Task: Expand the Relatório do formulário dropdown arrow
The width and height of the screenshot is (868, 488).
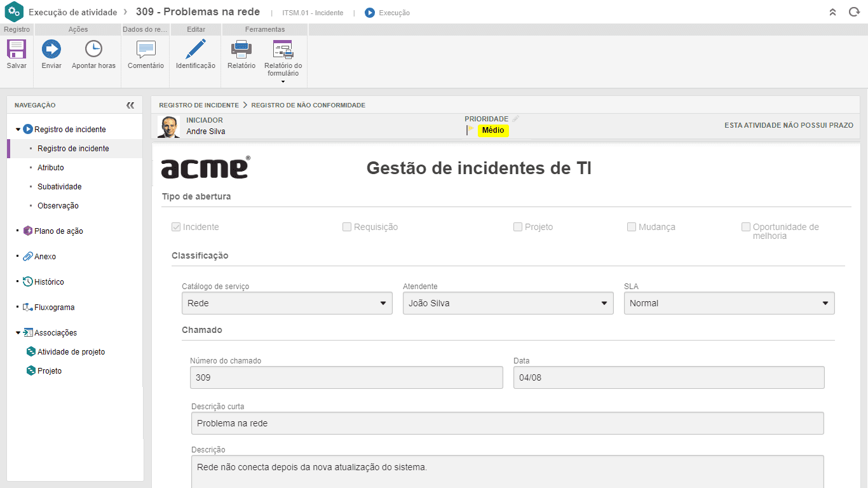Action: click(x=283, y=81)
